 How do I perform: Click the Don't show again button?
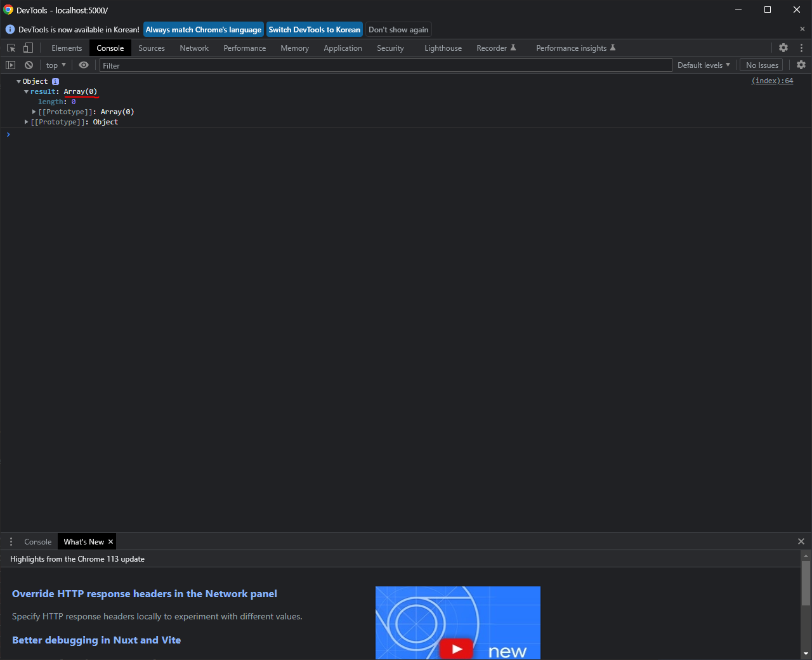click(398, 30)
